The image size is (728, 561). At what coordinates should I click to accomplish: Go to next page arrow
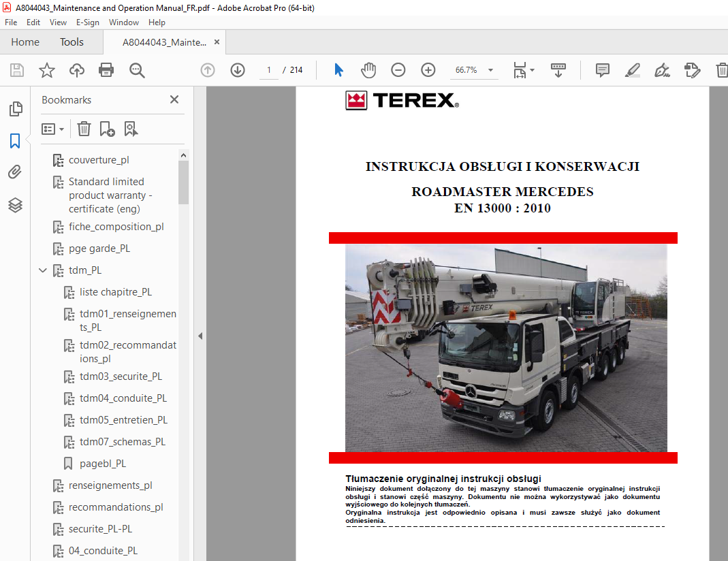coord(238,70)
